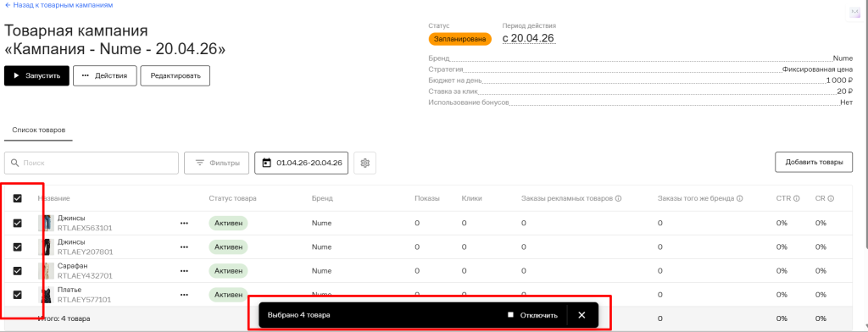
Task: Close the selection bar with X
Action: 581,315
